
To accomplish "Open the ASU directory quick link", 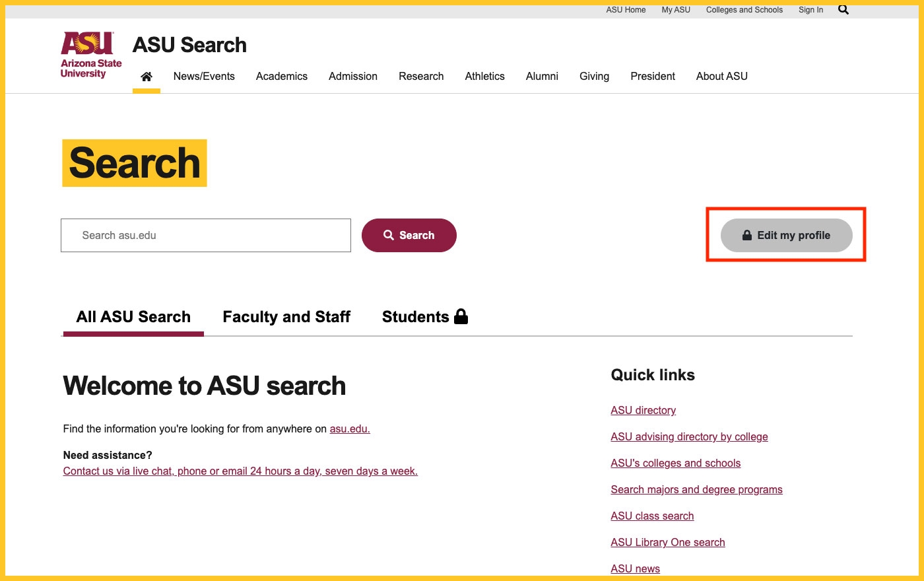I will 643,411.
